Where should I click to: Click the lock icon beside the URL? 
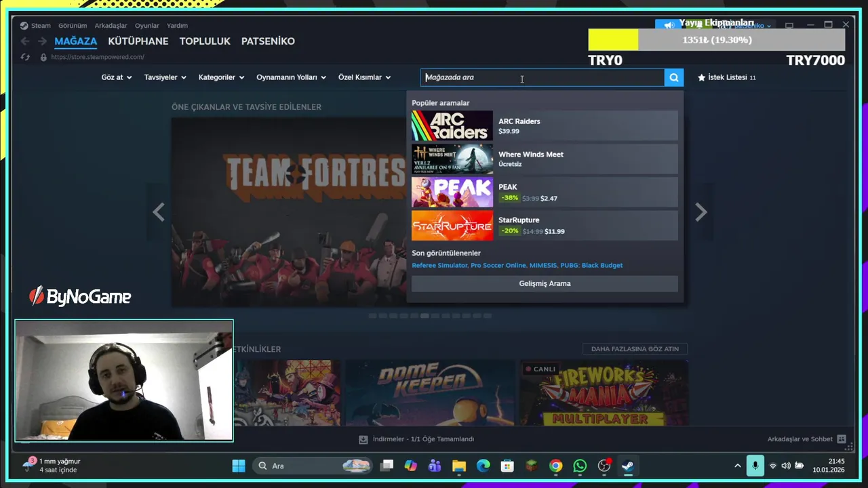[43, 57]
